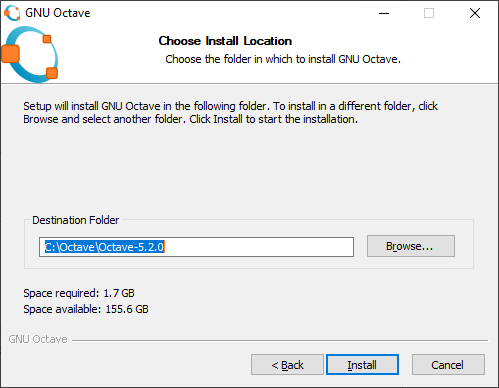Go to previous step with Back button
499x388 pixels.
(x=287, y=365)
